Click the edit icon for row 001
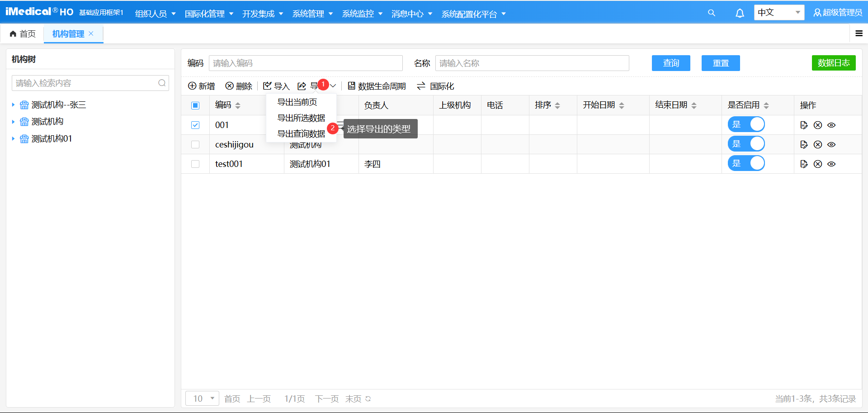This screenshot has width=868, height=413. 804,125
